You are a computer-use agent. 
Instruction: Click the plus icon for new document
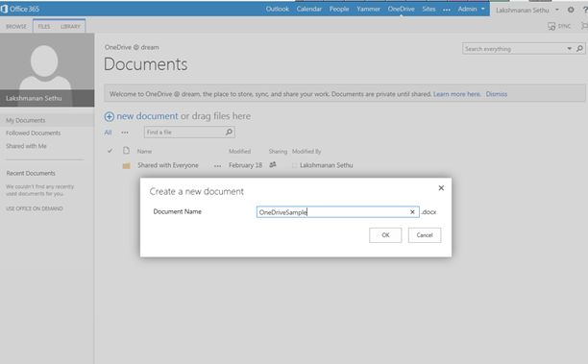(x=110, y=116)
